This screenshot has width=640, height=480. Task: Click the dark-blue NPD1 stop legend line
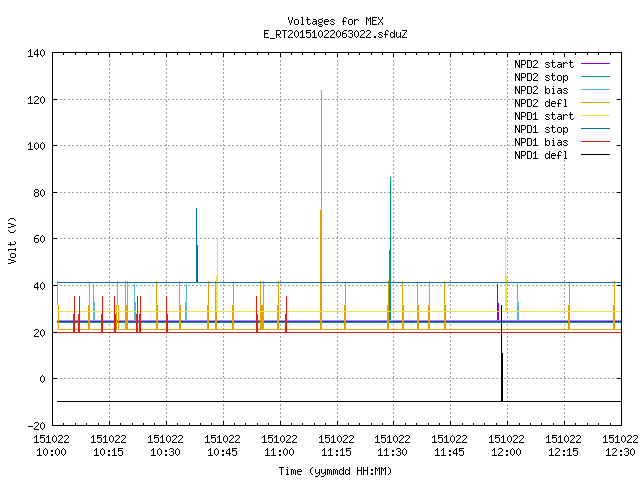click(596, 129)
